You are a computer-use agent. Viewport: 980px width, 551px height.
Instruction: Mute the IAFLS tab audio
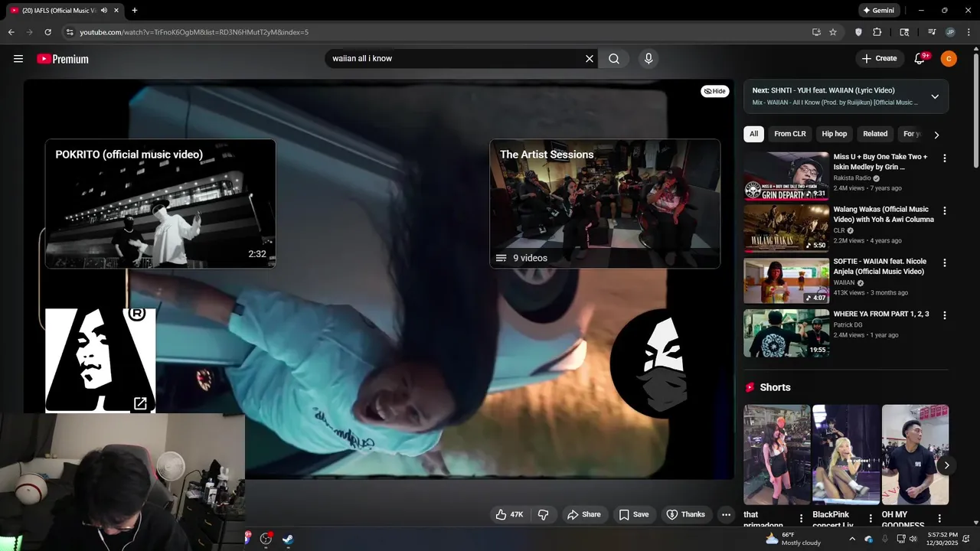[104, 11]
